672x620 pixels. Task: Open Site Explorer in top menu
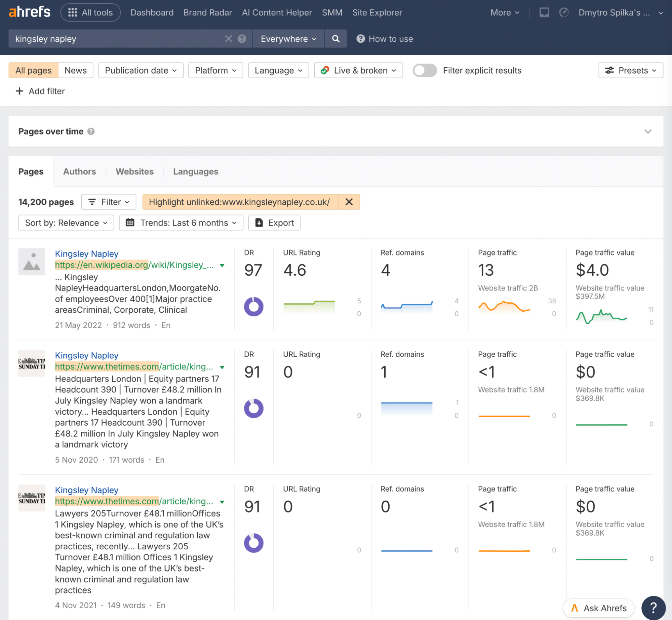[x=377, y=12]
